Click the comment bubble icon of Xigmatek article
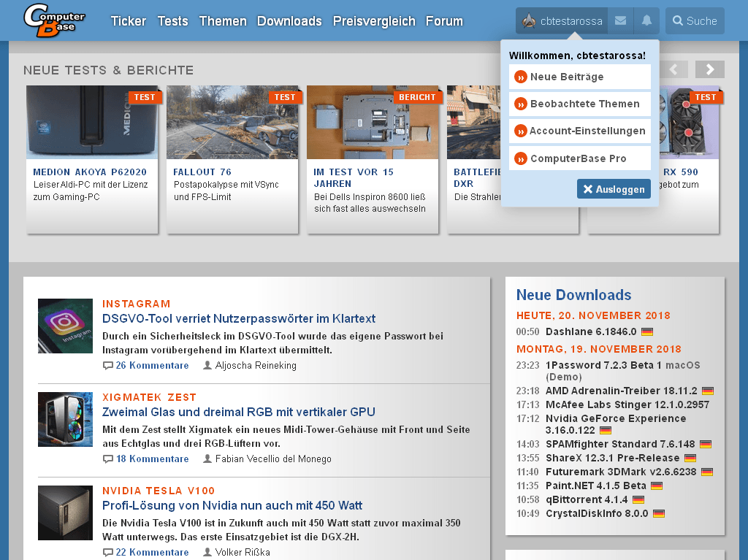The image size is (748, 560). pyautogui.click(x=108, y=459)
